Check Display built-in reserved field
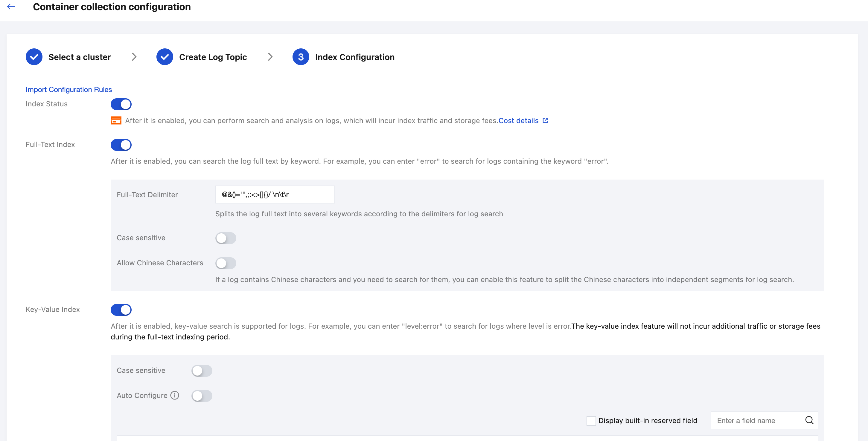The image size is (868, 441). (591, 420)
